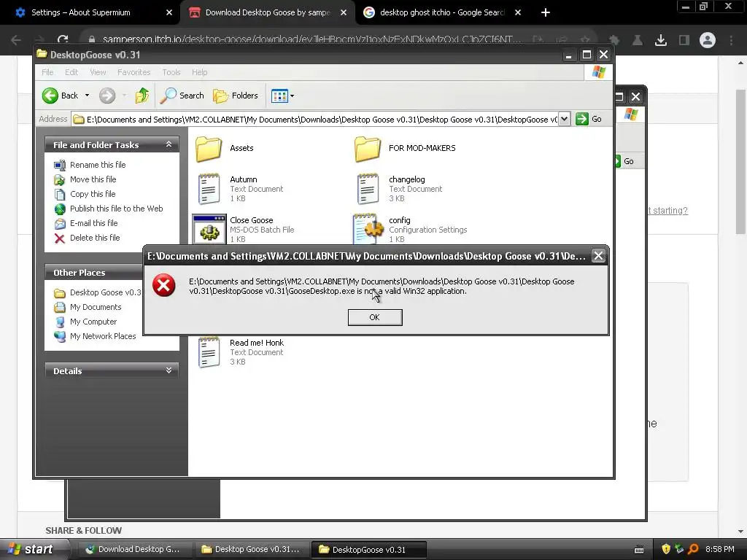Viewport: 747px width, 560px height.
Task: Toggle the browser side panel icon
Action: (684, 40)
